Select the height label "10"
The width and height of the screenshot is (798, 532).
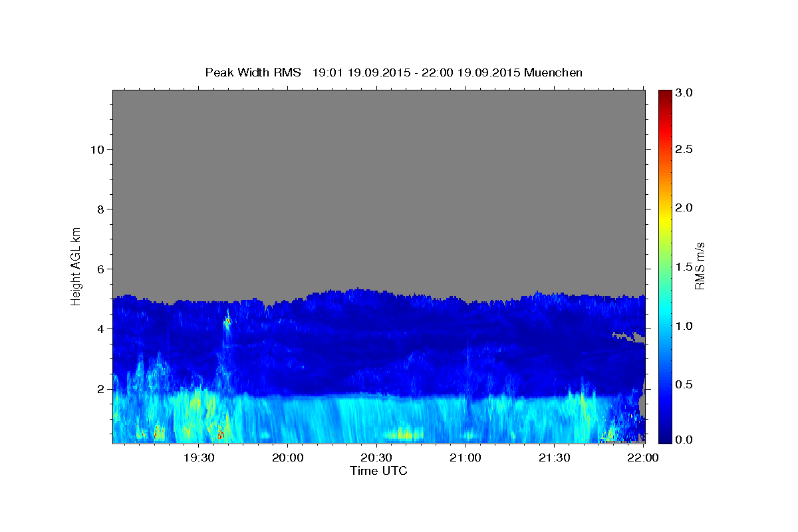tap(97, 149)
